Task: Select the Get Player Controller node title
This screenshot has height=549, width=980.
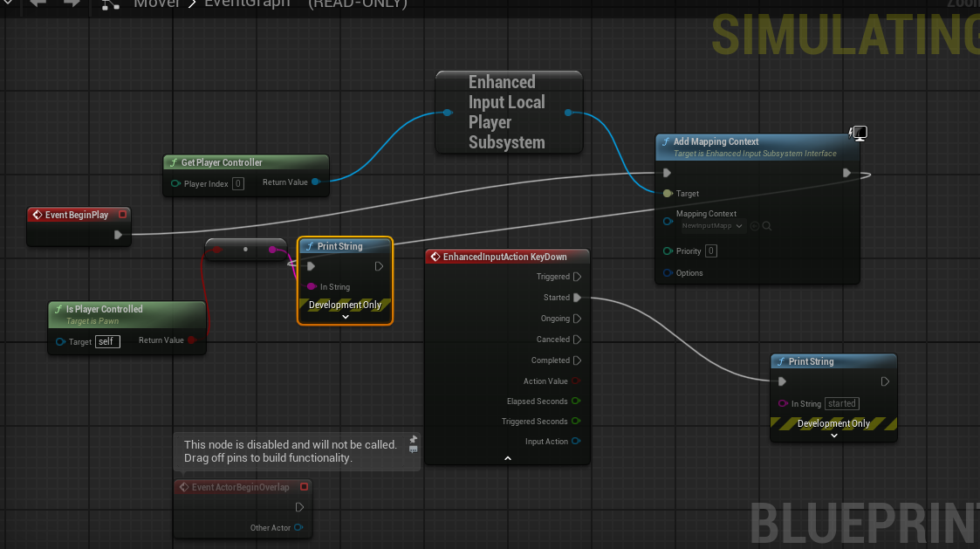Action: pyautogui.click(x=222, y=162)
